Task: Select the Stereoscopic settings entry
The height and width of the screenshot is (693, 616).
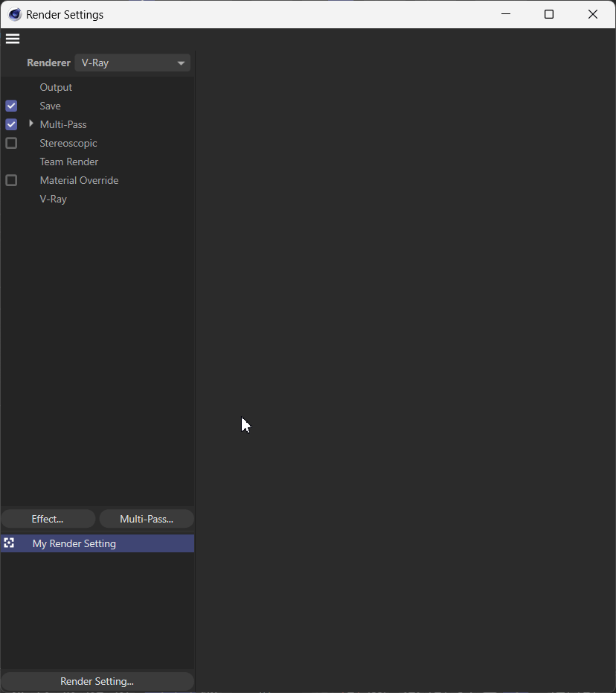Action: coord(68,143)
